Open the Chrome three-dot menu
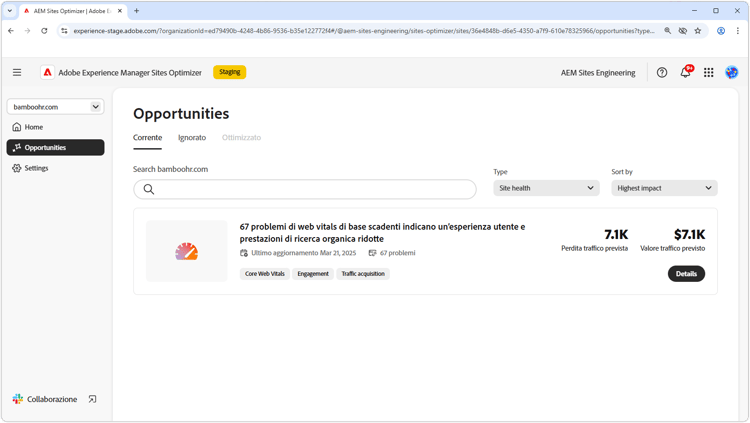Viewport: 750px width, 423px height. (738, 31)
